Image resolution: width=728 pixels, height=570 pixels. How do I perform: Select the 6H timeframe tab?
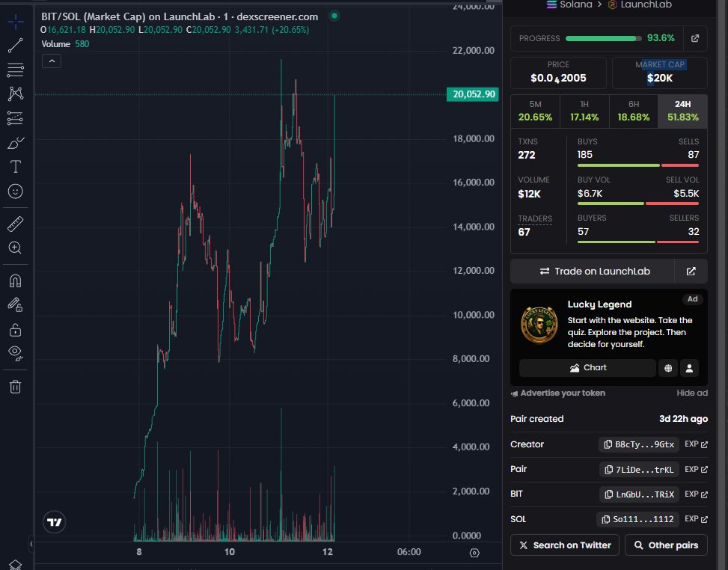[x=634, y=111]
